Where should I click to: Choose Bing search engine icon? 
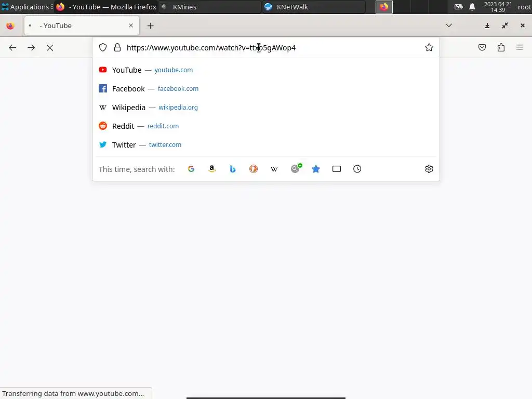[233, 169]
